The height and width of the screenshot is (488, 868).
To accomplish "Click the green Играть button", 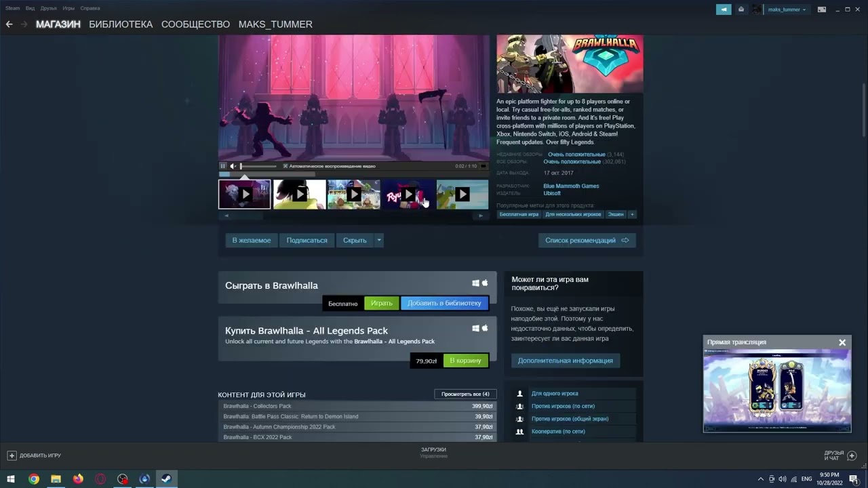I will (381, 303).
